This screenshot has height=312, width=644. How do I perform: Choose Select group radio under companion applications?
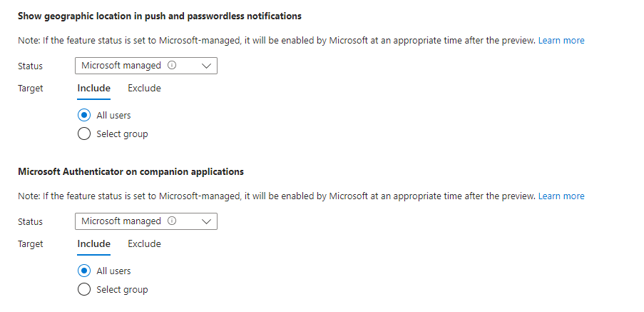[84, 289]
